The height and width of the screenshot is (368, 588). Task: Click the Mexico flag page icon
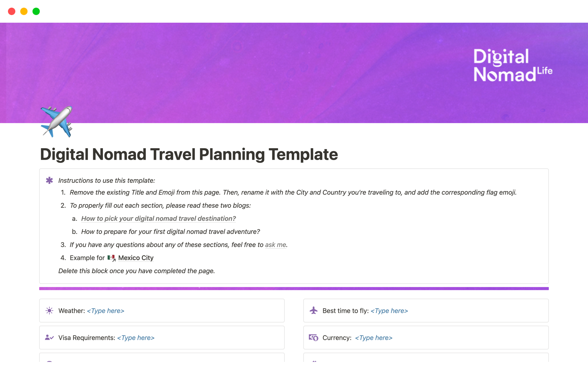click(111, 258)
